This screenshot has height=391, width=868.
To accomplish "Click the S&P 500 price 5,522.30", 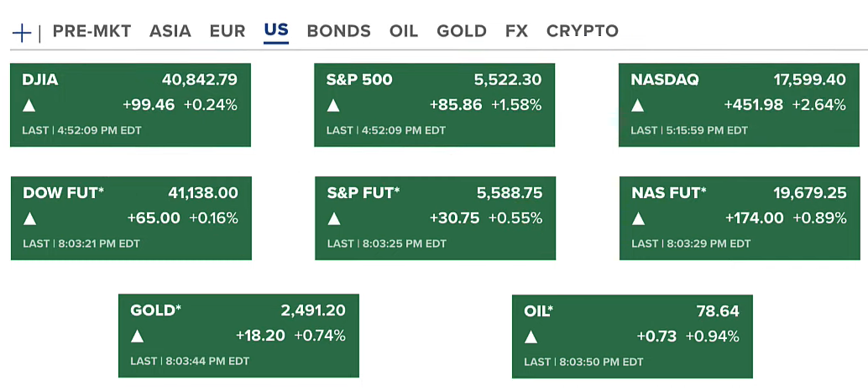I will pos(508,81).
